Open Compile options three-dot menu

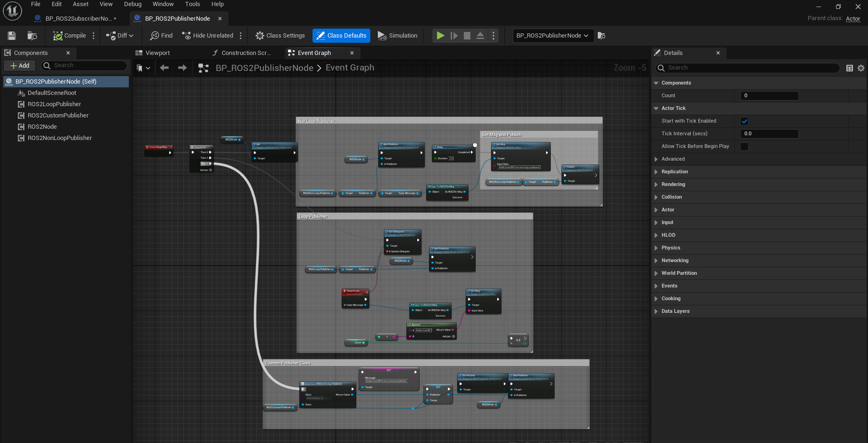tap(94, 36)
